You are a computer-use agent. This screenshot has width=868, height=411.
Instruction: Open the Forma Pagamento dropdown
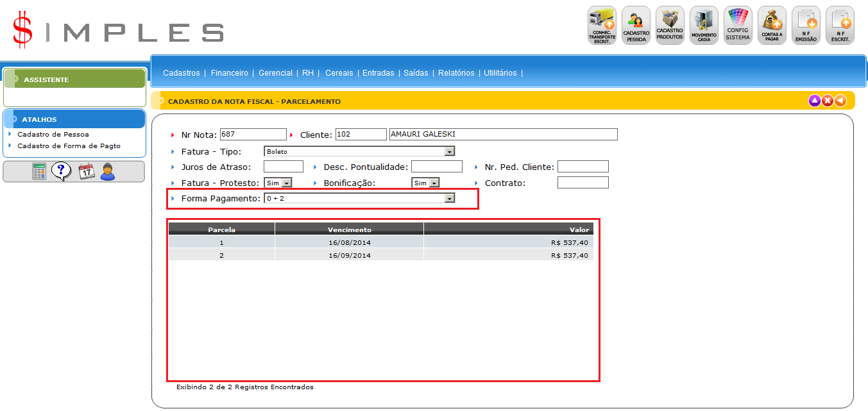coord(450,199)
